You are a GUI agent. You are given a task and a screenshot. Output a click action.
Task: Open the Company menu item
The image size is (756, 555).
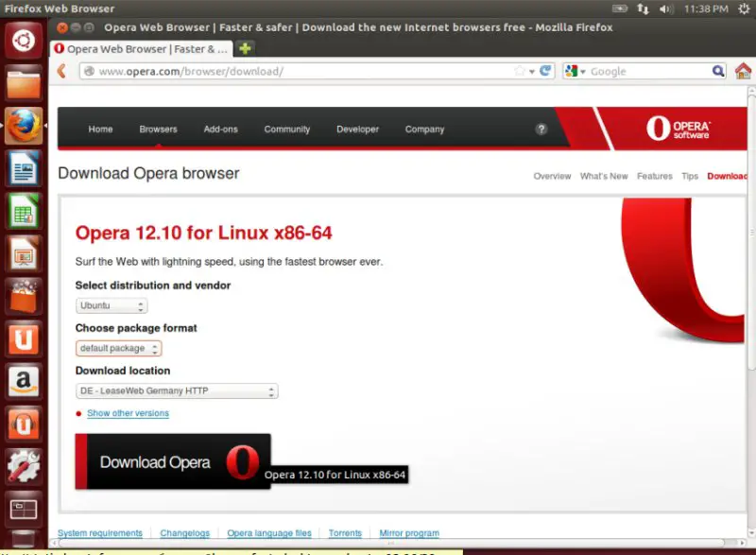(x=424, y=129)
